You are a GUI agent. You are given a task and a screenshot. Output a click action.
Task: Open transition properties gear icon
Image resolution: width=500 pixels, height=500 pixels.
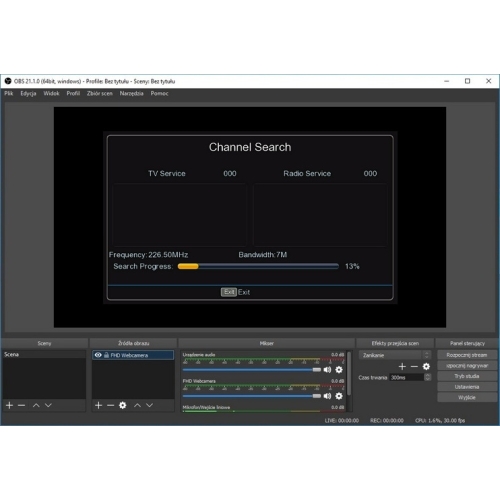tap(426, 367)
